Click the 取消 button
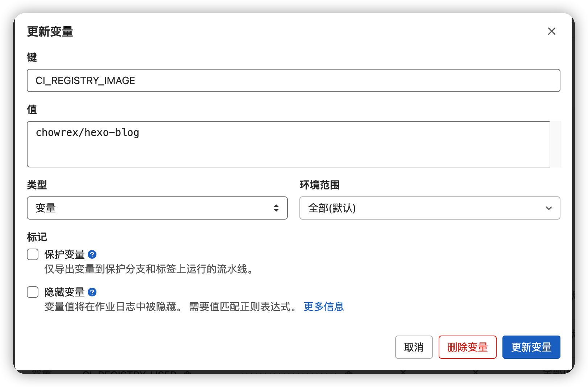Image resolution: width=588 pixels, height=387 pixels. [x=414, y=347]
